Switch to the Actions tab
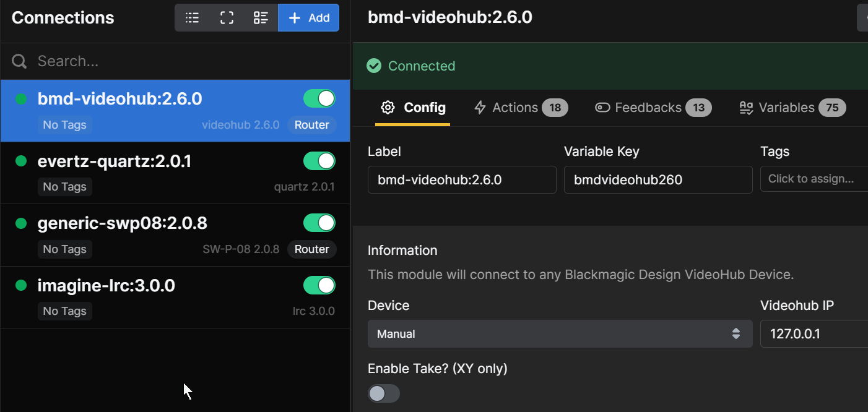 520,108
